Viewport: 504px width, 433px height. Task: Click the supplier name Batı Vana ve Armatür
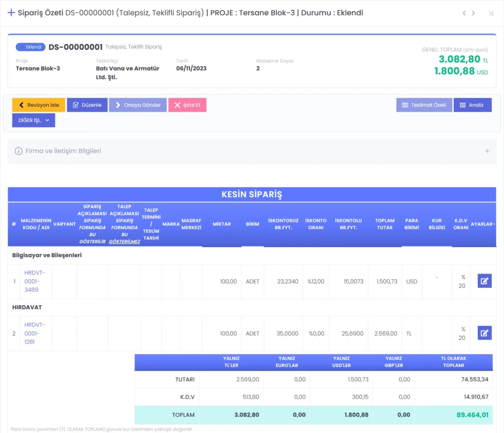[x=127, y=73]
